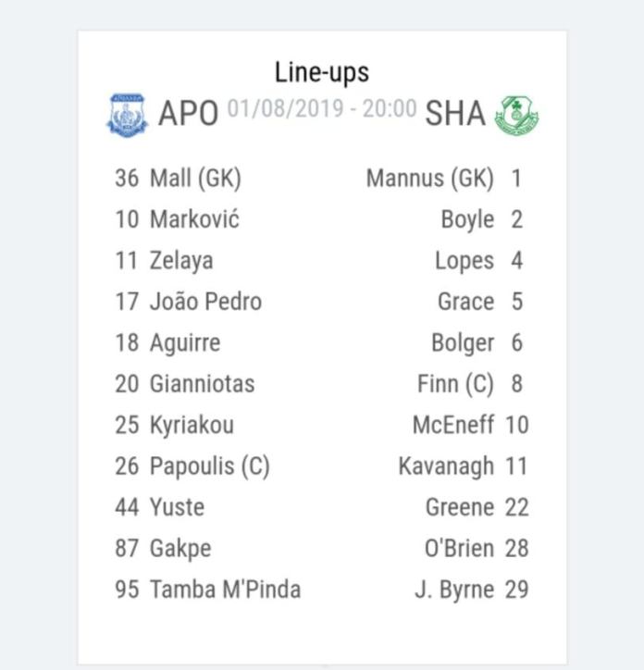644x670 pixels.
Task: Open player Marković number 10
Action: [178, 219]
